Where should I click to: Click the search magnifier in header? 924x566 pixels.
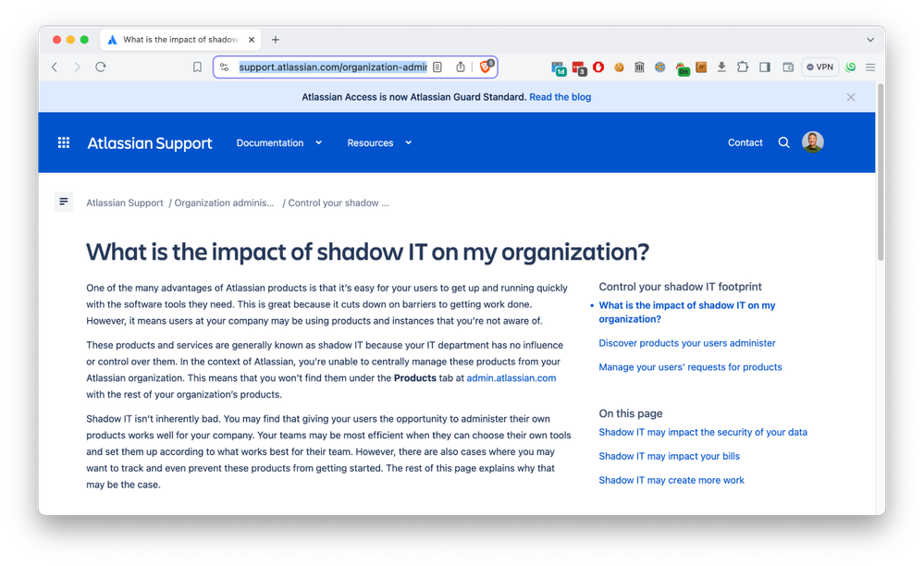pyautogui.click(x=783, y=142)
